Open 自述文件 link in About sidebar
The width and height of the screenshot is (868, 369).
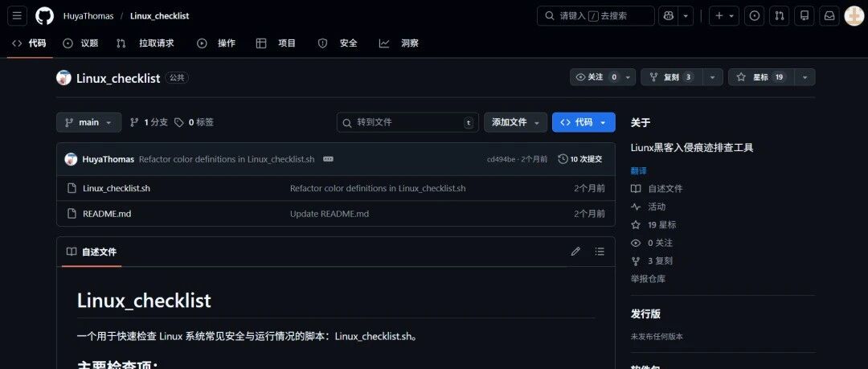click(657, 188)
